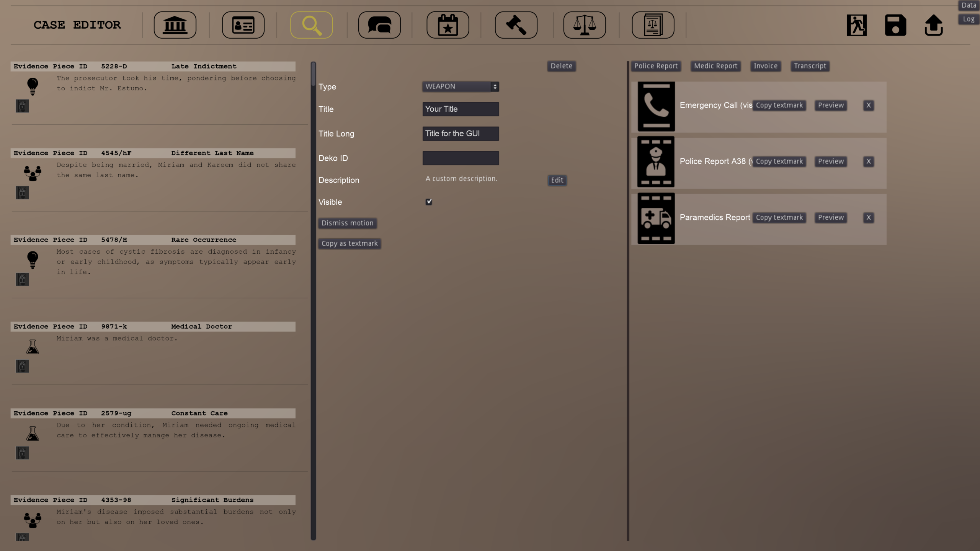
Task: Copy textmark for Paramedics Report
Action: click(x=779, y=217)
